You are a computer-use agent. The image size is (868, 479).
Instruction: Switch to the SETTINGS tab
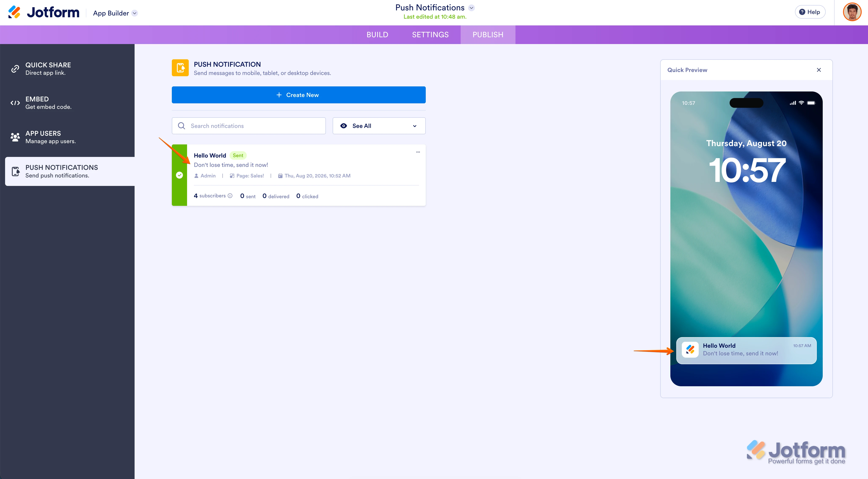[x=430, y=35]
